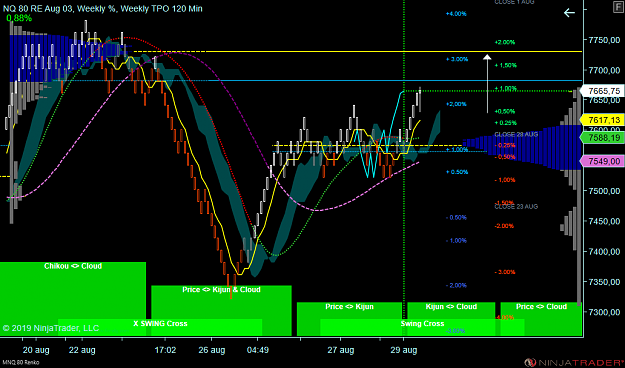The image size is (625, 368).
Task: Click the blue +4,00% level label
Action: tap(456, 14)
